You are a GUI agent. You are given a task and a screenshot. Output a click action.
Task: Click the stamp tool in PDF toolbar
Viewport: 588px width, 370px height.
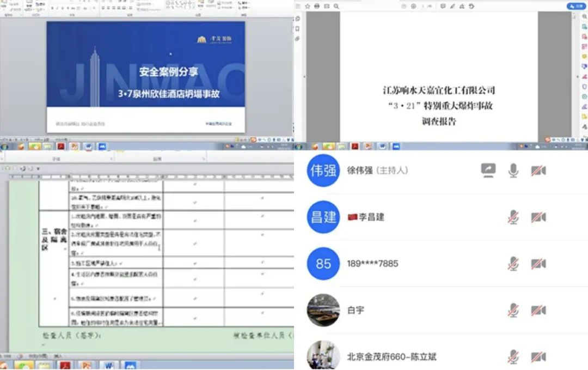pos(462,7)
